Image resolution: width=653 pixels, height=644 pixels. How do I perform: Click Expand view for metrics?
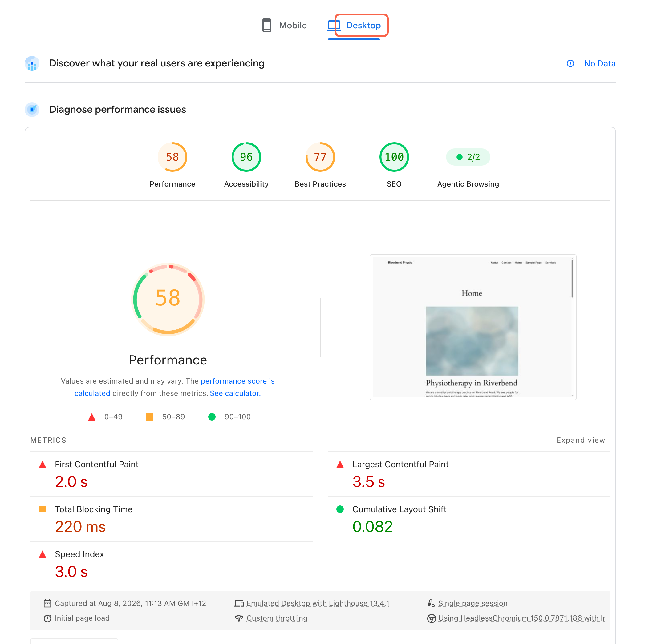(x=581, y=440)
